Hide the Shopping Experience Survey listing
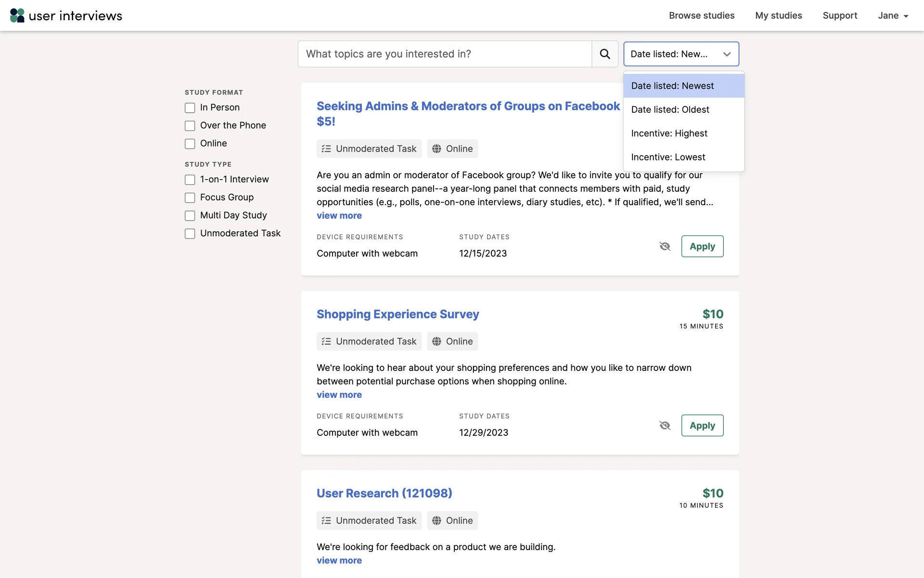924x578 pixels. [665, 426]
